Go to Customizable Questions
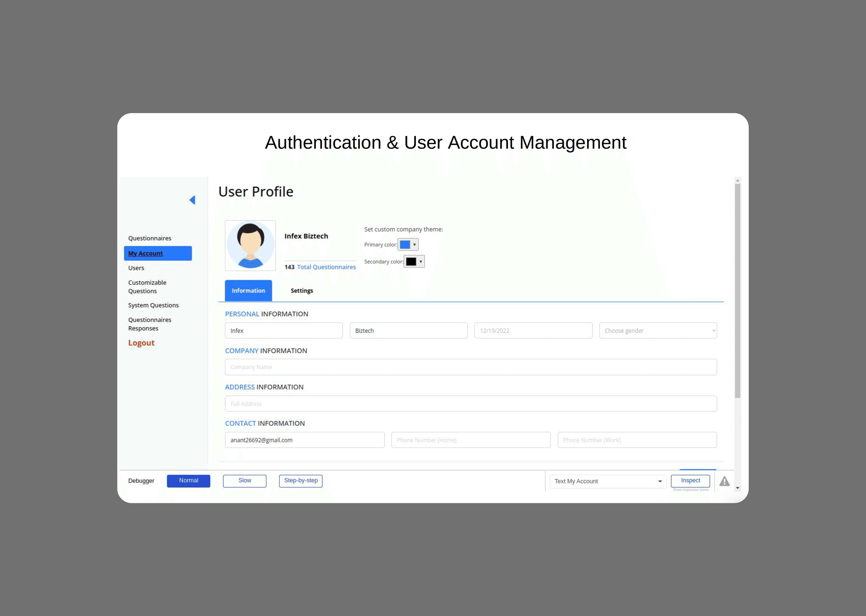 coord(147,287)
